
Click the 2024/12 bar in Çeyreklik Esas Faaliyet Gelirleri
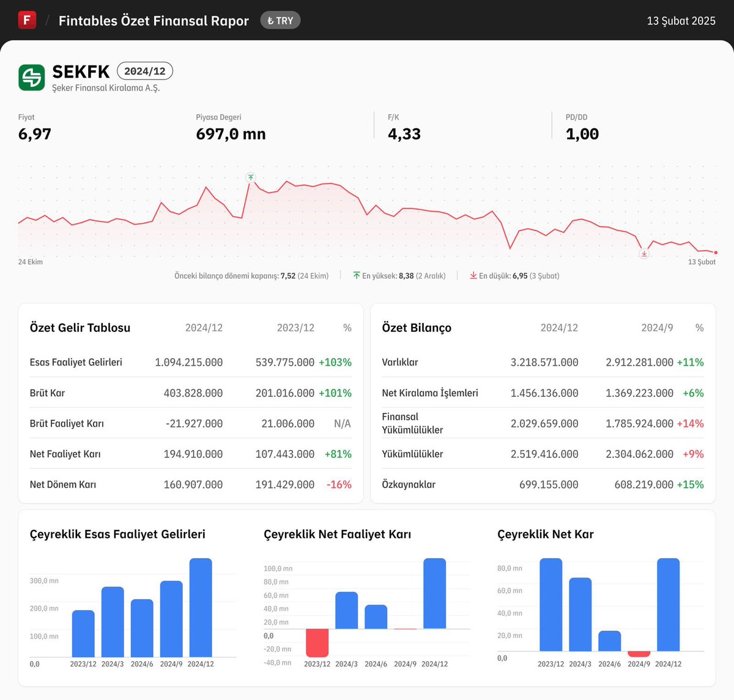pos(201,608)
